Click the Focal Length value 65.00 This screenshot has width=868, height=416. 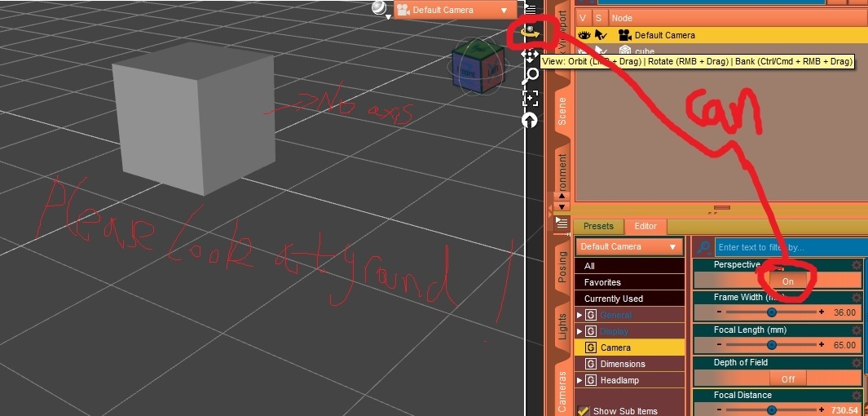pos(844,345)
